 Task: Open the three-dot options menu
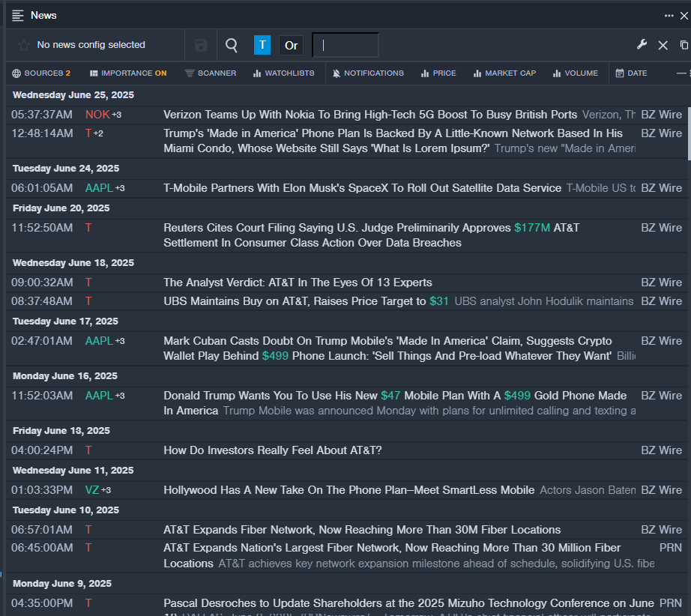[669, 16]
